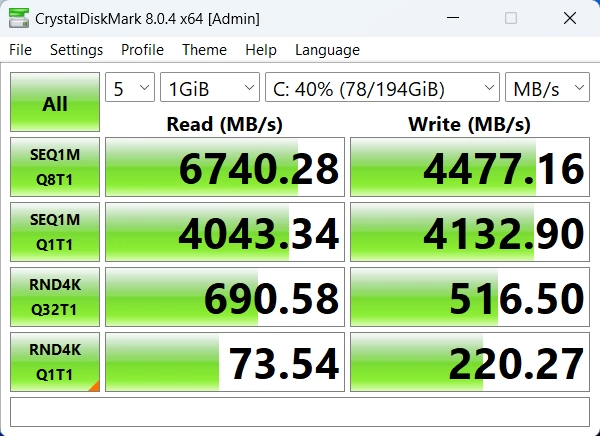600x436 pixels.
Task: Open the Language menu
Action: coord(327,50)
